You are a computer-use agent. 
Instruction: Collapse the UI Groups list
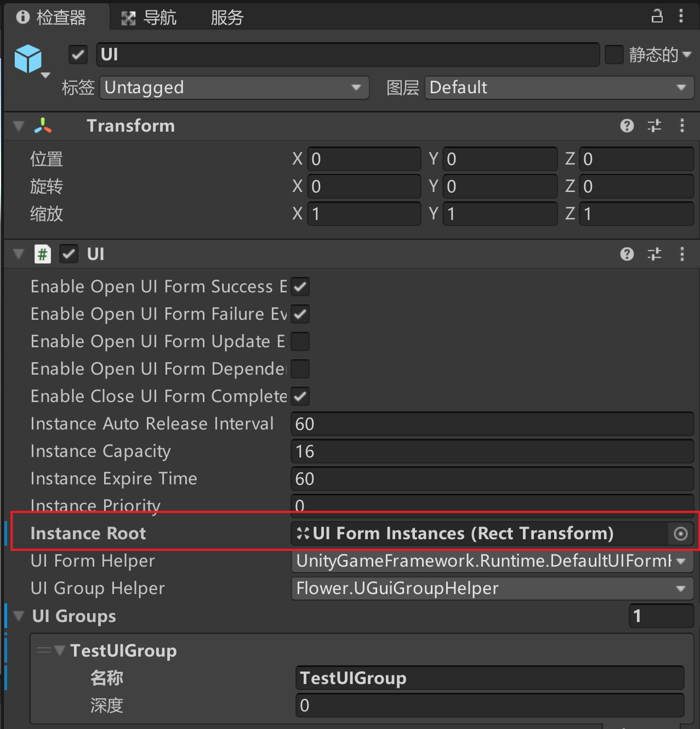(19, 616)
